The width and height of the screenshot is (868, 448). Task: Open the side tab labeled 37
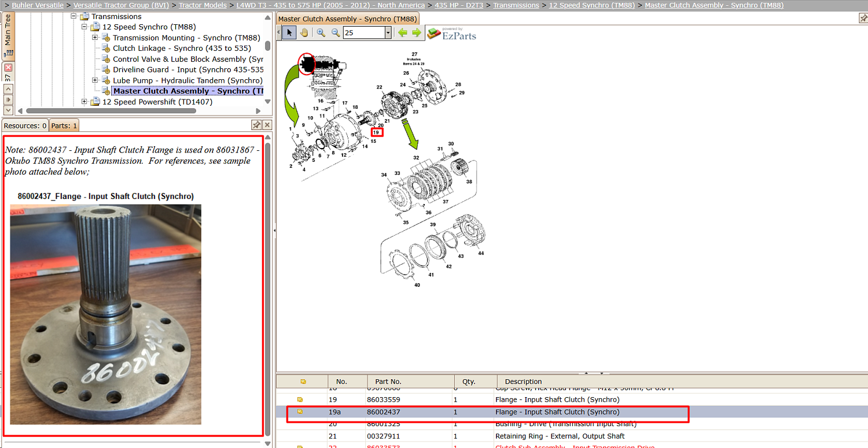(8, 77)
